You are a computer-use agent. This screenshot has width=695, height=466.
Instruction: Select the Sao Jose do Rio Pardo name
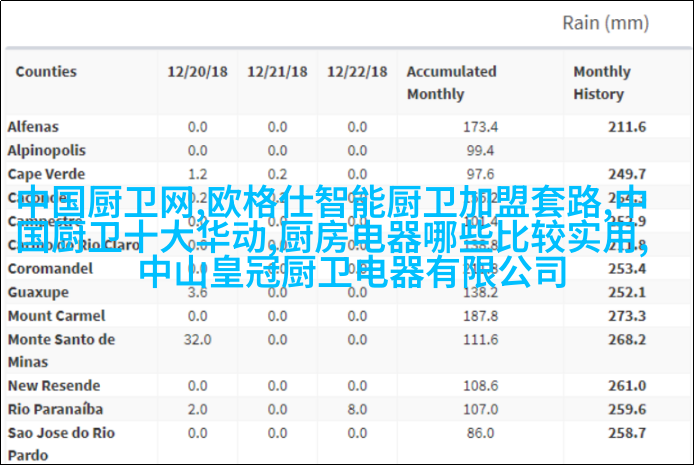pos(61,444)
